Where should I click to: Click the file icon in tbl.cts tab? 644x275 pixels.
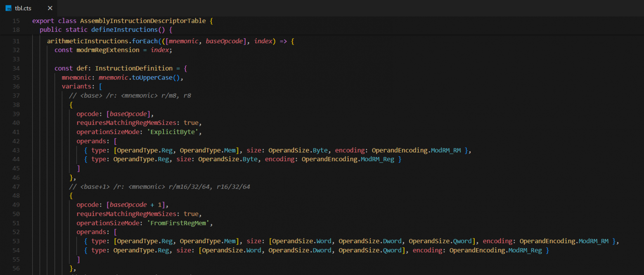(x=8, y=8)
